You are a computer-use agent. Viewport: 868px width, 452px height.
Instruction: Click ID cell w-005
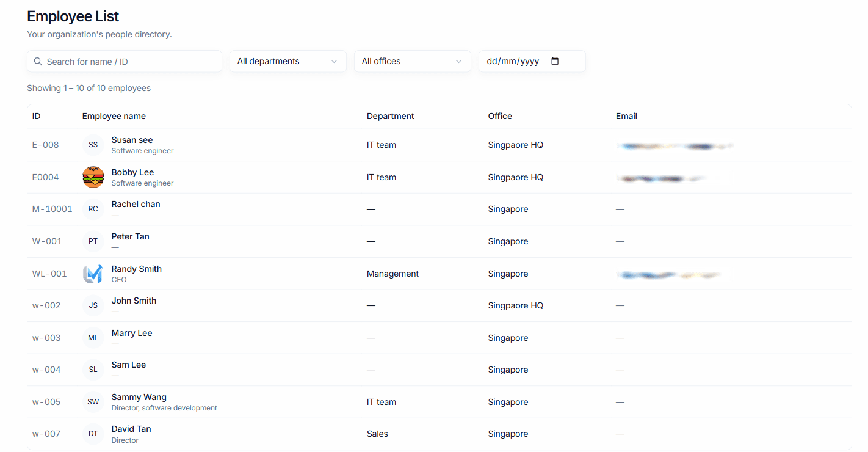point(46,402)
